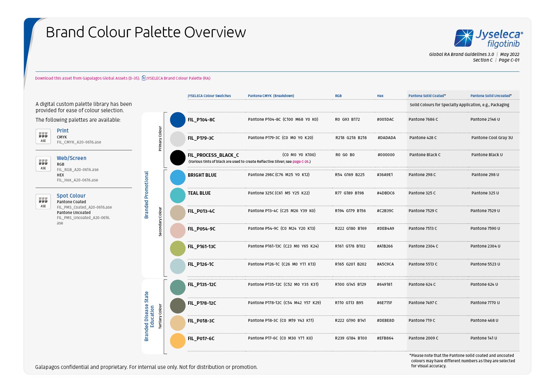
Task: Click the Spot Colour ASE file icon
Action: click(x=43, y=202)
